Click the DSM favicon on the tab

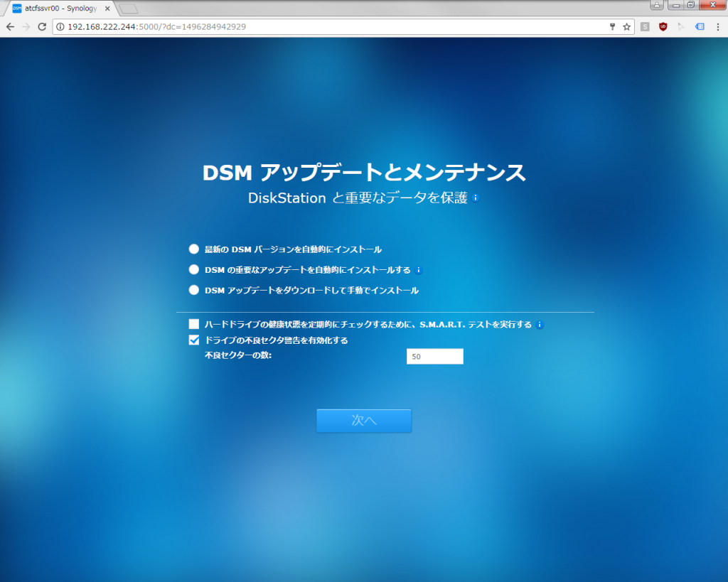coord(17,9)
